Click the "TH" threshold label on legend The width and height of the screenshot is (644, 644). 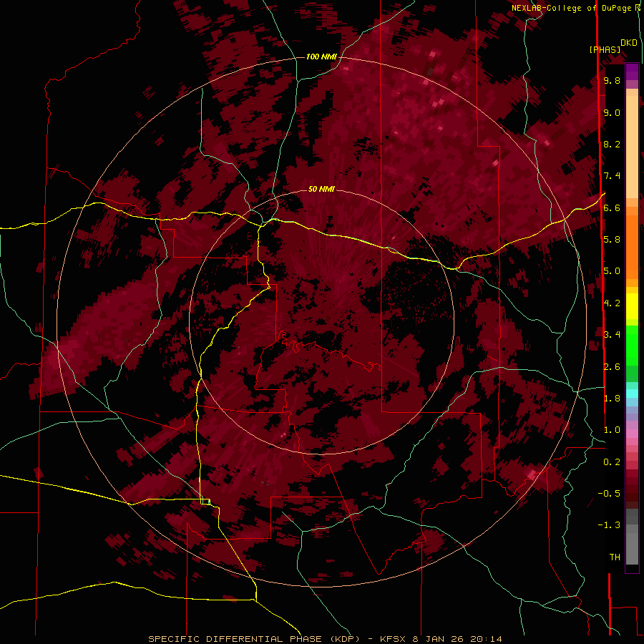coord(615,557)
